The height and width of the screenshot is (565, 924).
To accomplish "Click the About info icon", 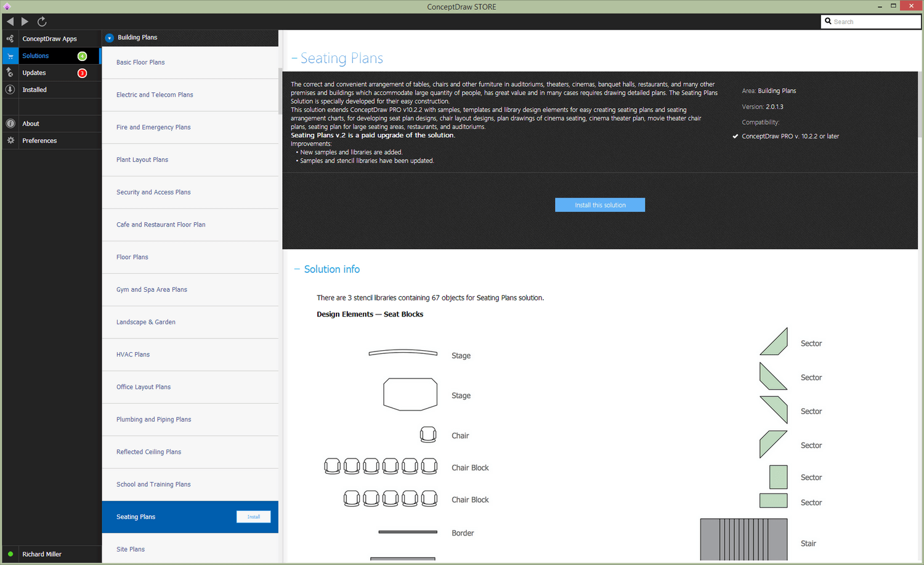I will pyautogui.click(x=10, y=124).
